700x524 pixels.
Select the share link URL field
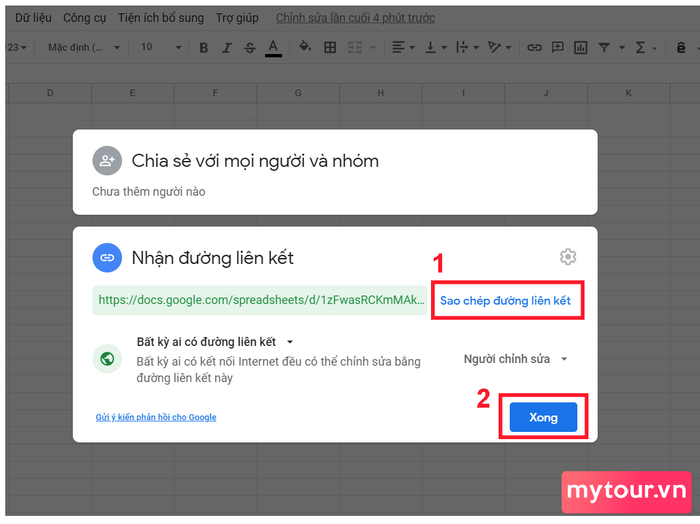pos(259,300)
